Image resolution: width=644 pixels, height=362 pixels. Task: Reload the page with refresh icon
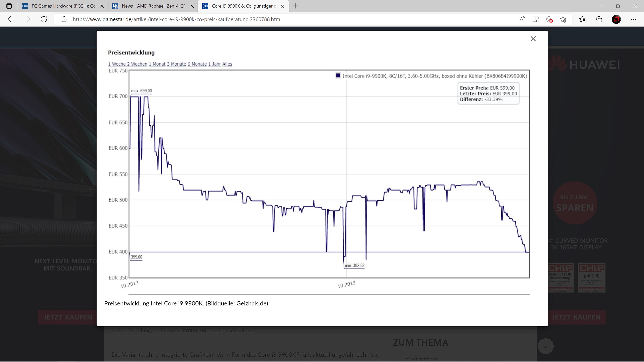click(x=44, y=19)
